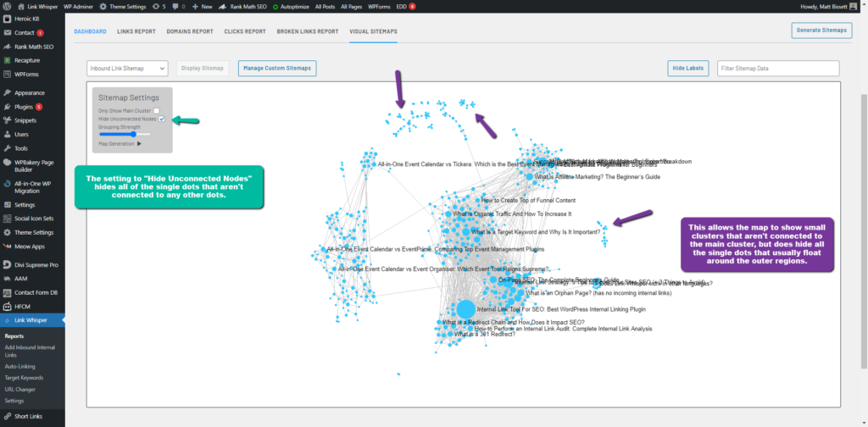Click the page vertical scrollbar
The width and height of the screenshot is (868, 427).
(864, 230)
